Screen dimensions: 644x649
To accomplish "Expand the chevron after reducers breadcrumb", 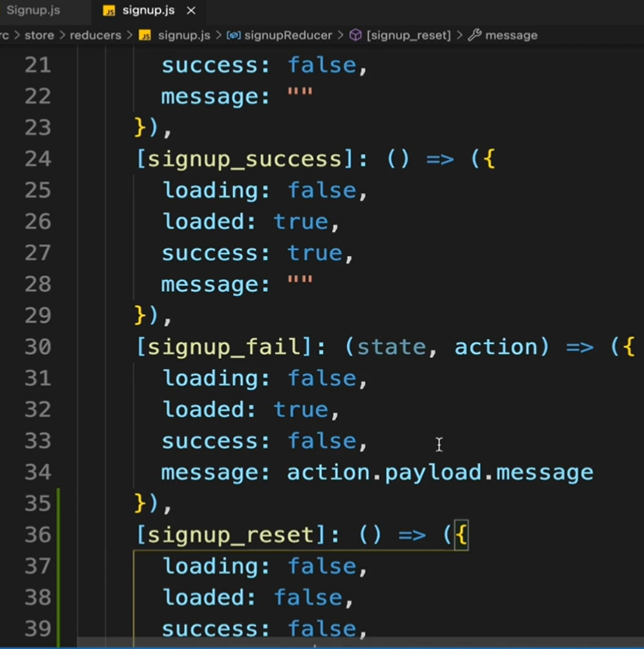I will pyautogui.click(x=129, y=35).
